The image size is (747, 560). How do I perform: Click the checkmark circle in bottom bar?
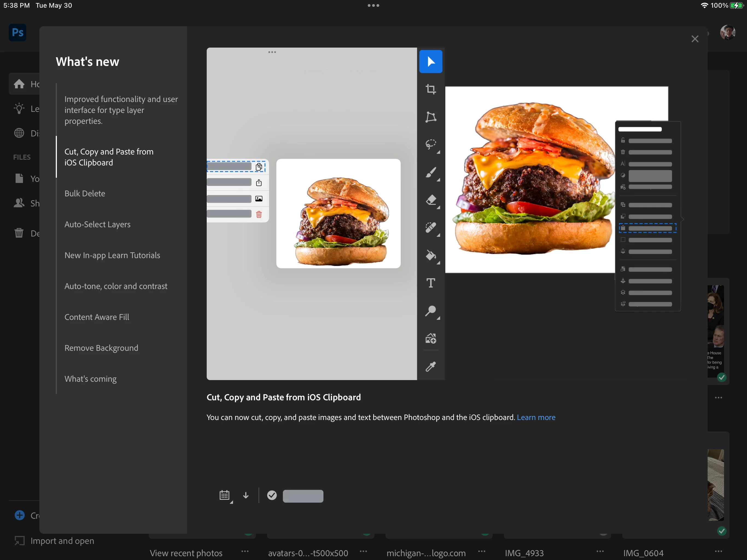[x=272, y=495]
